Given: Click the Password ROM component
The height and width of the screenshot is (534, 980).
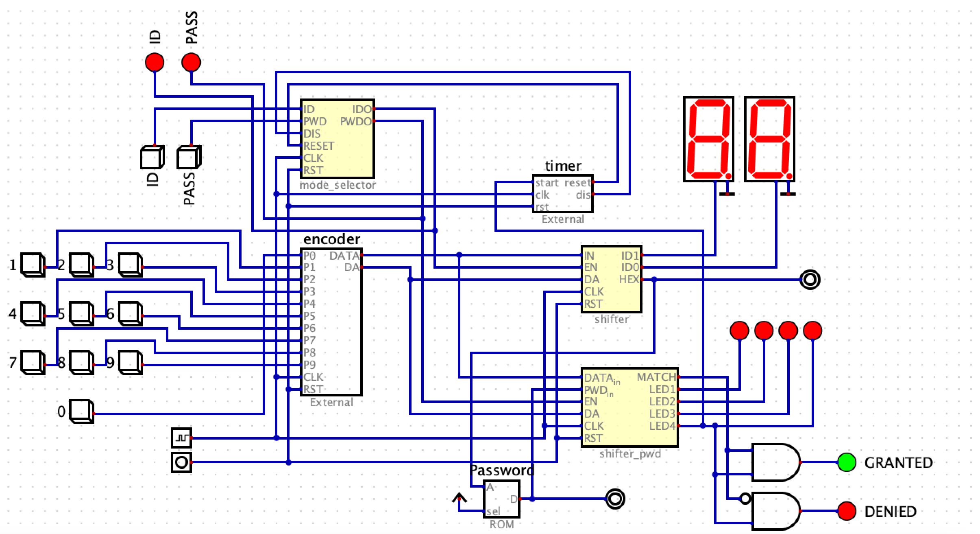Looking at the screenshot, I should click(x=502, y=499).
